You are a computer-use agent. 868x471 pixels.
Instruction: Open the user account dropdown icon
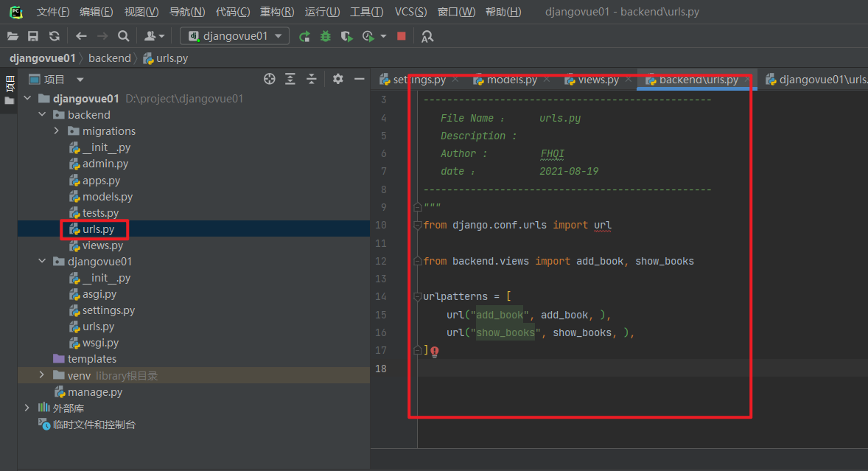154,37
